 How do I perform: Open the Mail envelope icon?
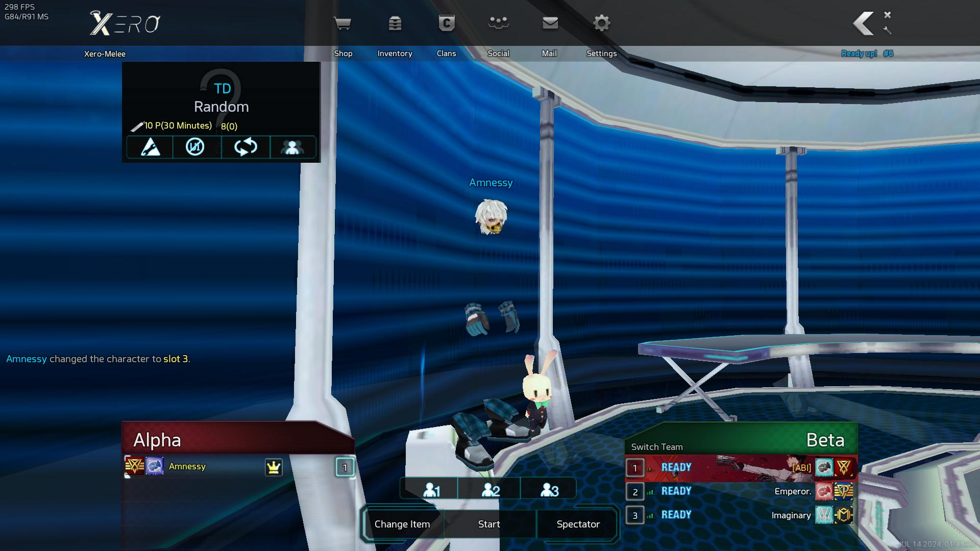click(550, 23)
